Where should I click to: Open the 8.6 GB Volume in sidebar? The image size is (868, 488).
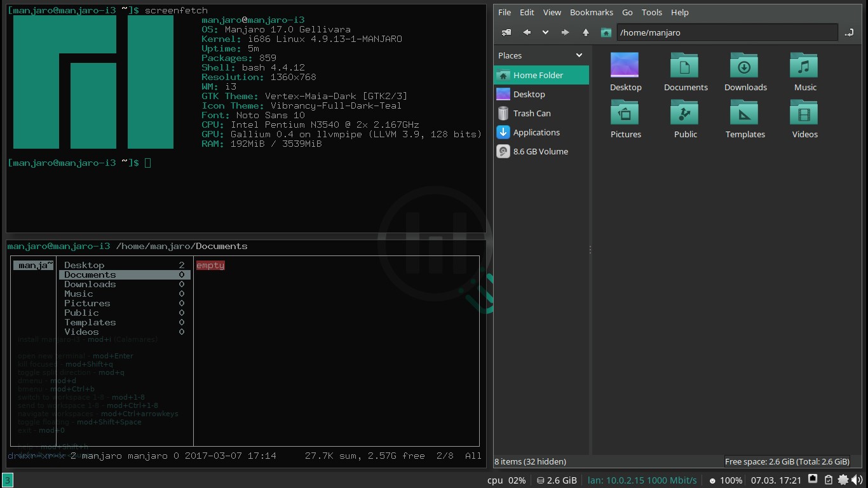[x=541, y=151]
